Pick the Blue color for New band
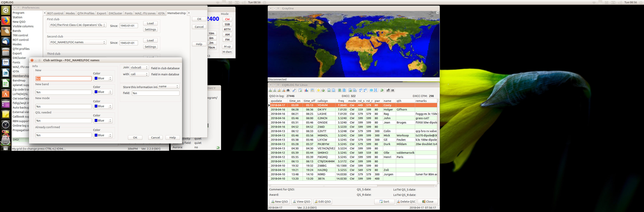This screenshot has height=212, width=644. (103, 92)
